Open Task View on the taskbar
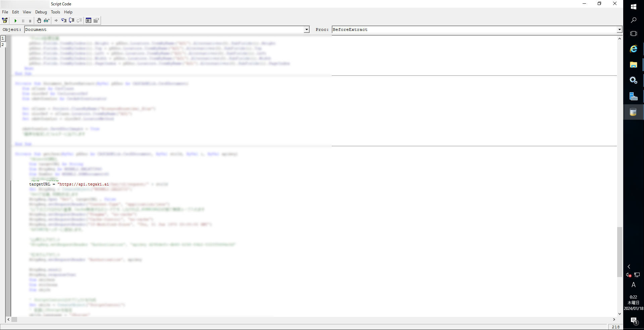 pyautogui.click(x=634, y=34)
